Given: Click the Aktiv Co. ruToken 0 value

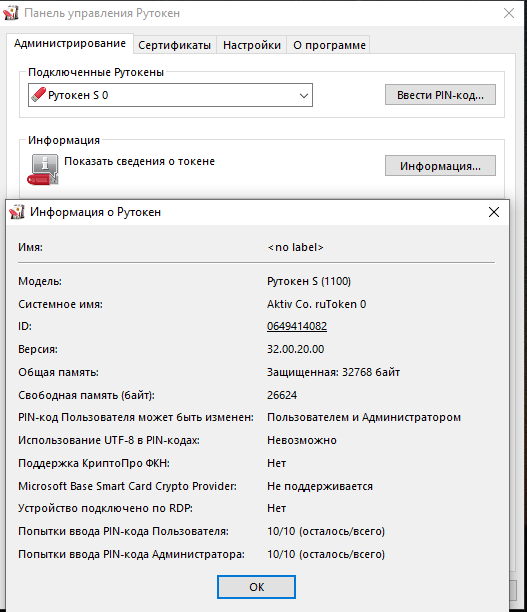Looking at the screenshot, I should point(317,304).
